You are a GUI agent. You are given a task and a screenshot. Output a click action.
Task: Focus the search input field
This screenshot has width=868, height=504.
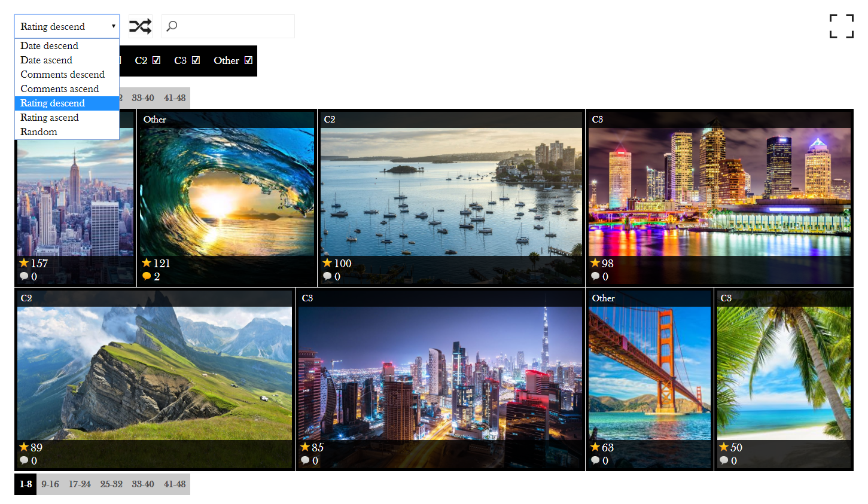228,26
